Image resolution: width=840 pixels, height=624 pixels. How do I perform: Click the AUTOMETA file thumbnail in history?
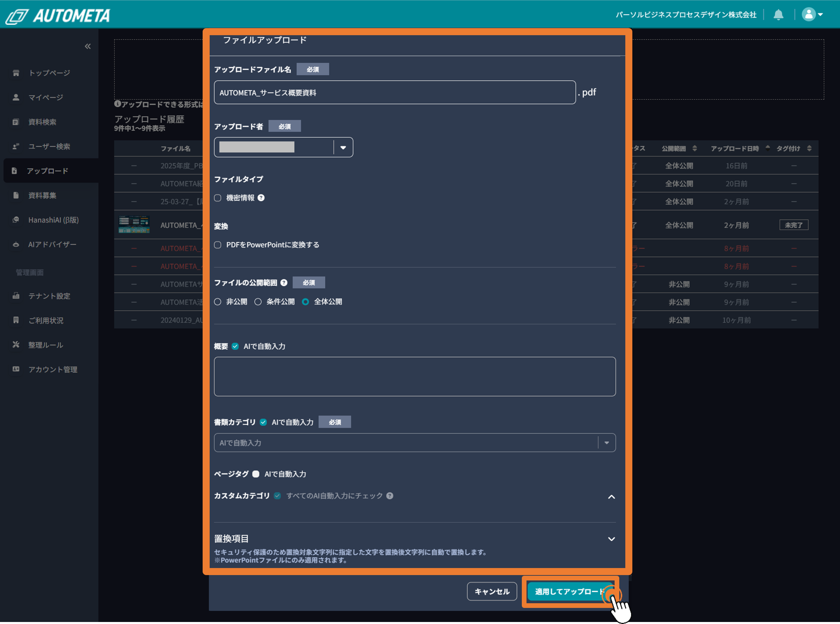134,225
